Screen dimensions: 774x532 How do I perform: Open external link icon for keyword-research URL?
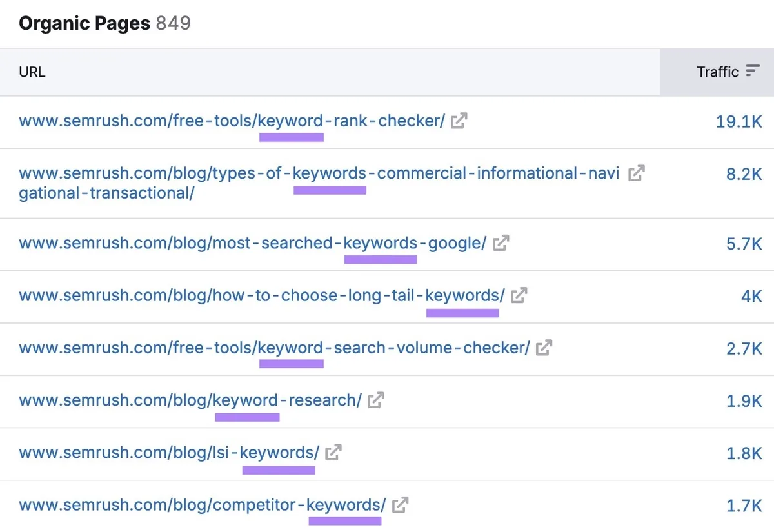tap(375, 400)
